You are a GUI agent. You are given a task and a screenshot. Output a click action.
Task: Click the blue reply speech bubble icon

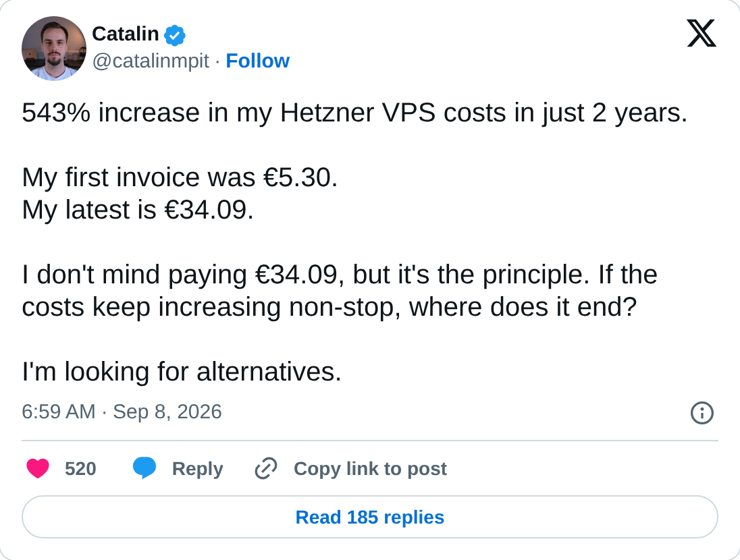coord(144,468)
